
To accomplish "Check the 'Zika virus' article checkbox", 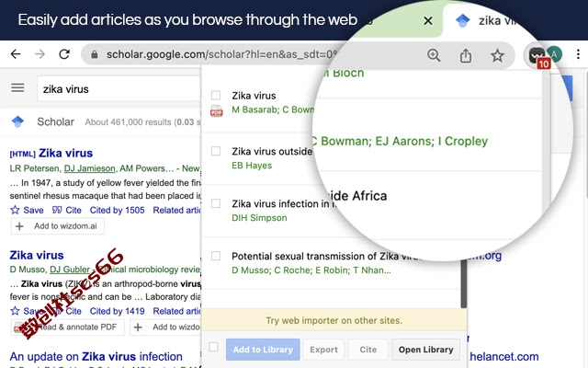I will click(x=216, y=95).
